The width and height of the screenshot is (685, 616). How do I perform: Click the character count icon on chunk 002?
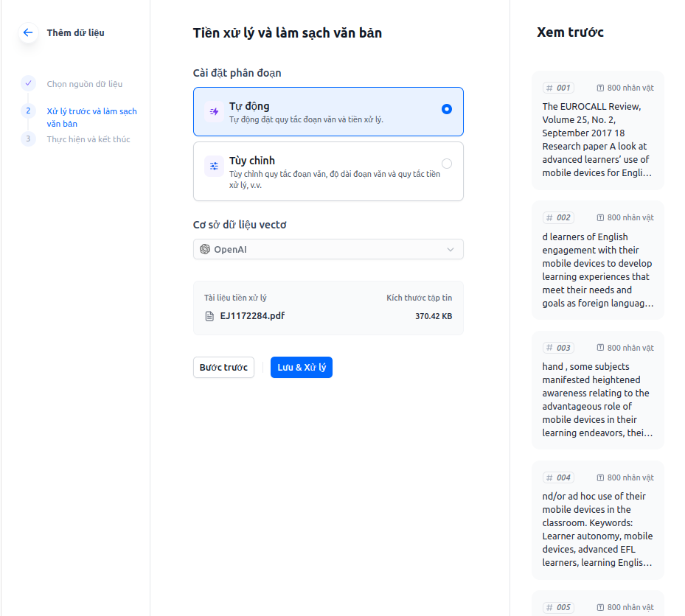600,218
